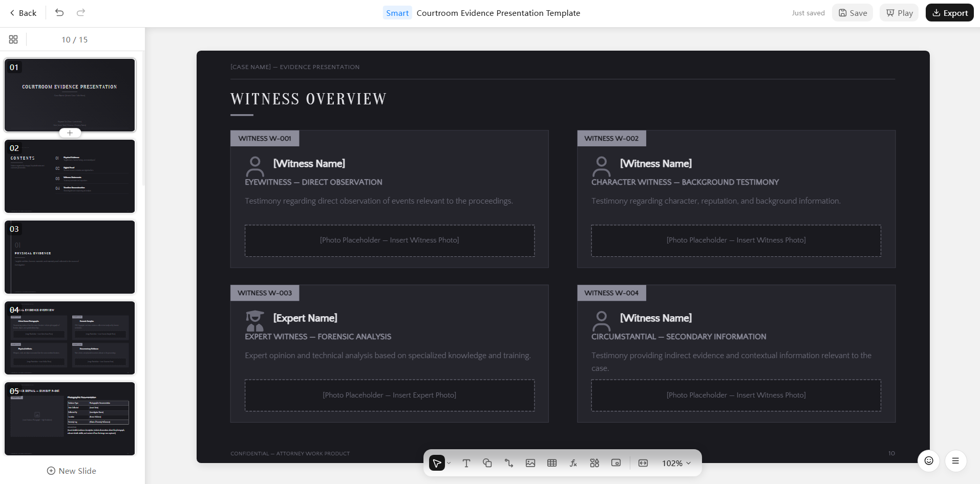Select the person icon in Witness W-004 card
Image resolution: width=980 pixels, height=484 pixels.
[x=602, y=321]
